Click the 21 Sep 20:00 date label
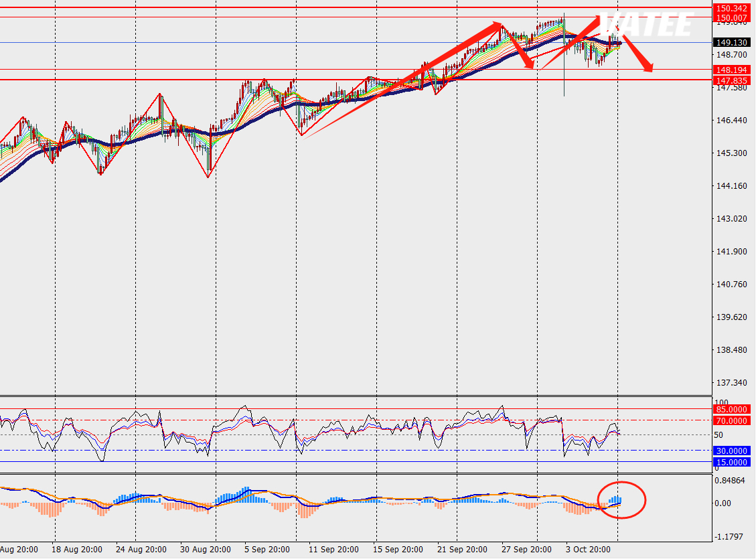 (x=462, y=550)
